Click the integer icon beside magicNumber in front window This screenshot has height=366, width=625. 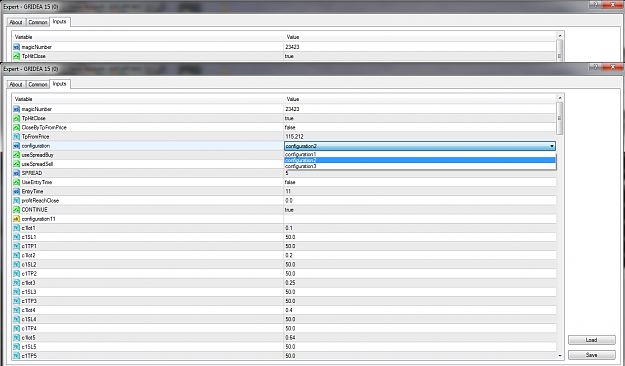coord(16,109)
